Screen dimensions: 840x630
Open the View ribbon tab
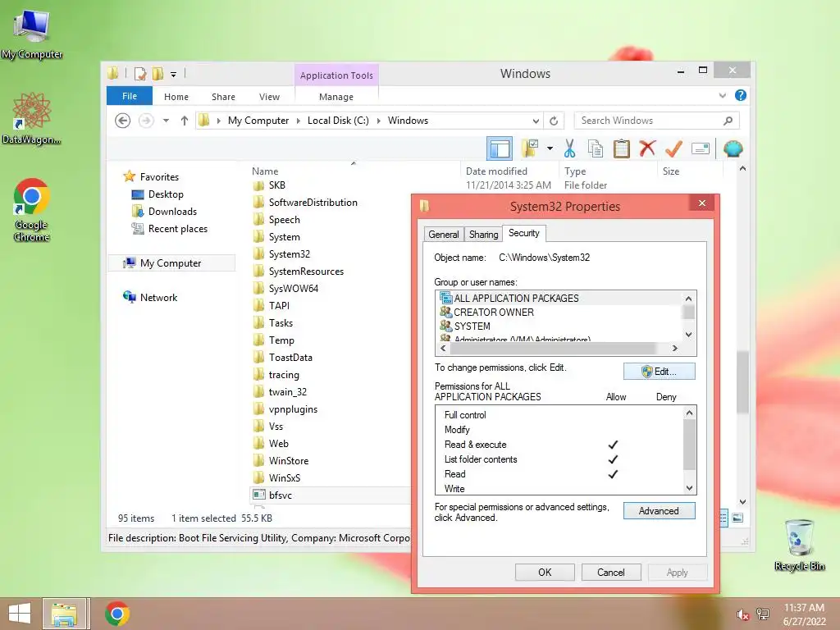tap(269, 97)
